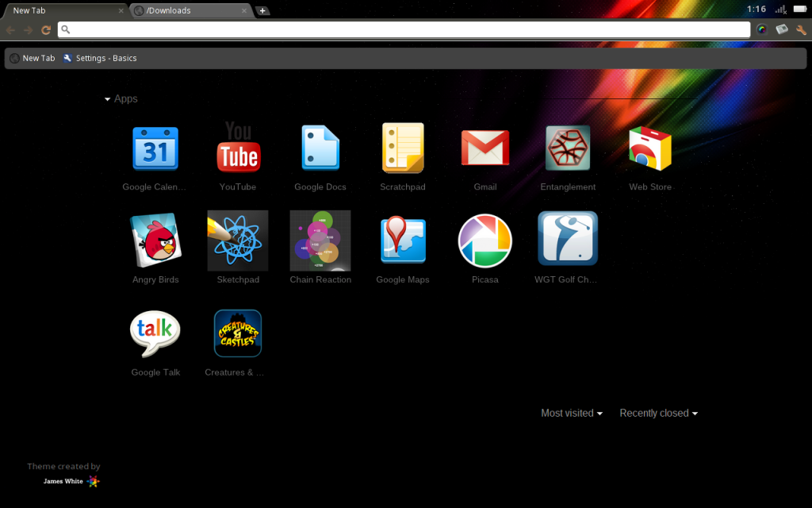Screen dimensions: 812x508
Task: Expand the Most visited menu
Action: [572, 413]
